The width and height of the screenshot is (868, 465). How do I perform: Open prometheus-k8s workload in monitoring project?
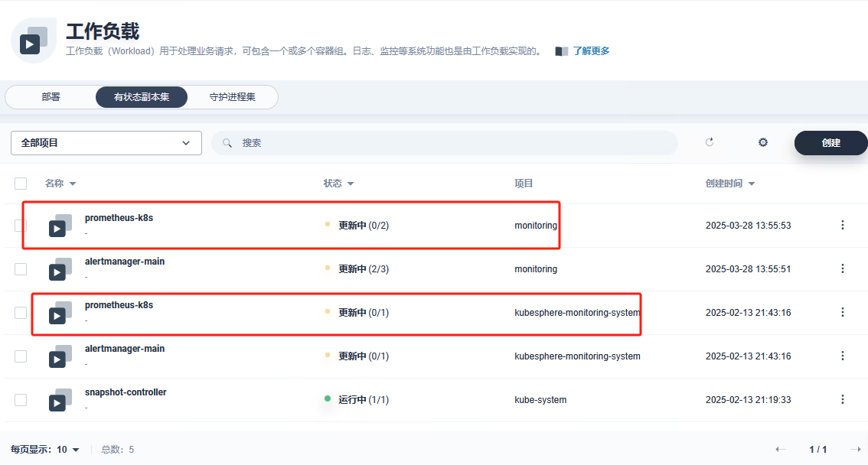click(x=119, y=218)
